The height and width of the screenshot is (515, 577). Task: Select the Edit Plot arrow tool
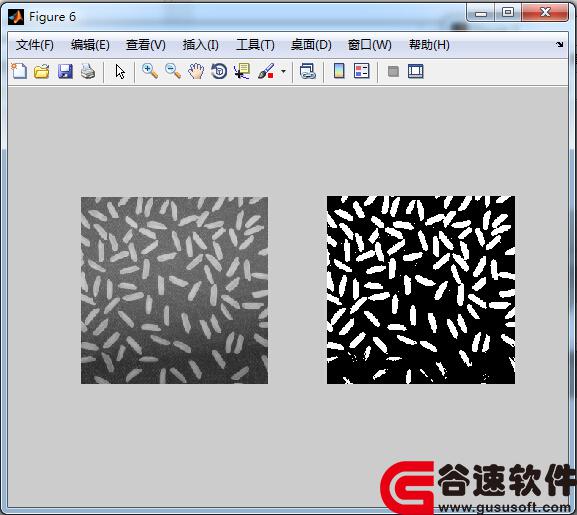coord(120,71)
